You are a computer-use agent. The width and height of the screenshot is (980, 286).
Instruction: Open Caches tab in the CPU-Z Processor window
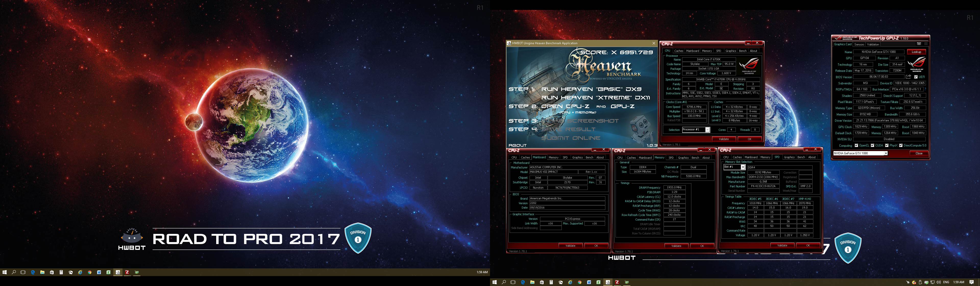[x=679, y=51]
